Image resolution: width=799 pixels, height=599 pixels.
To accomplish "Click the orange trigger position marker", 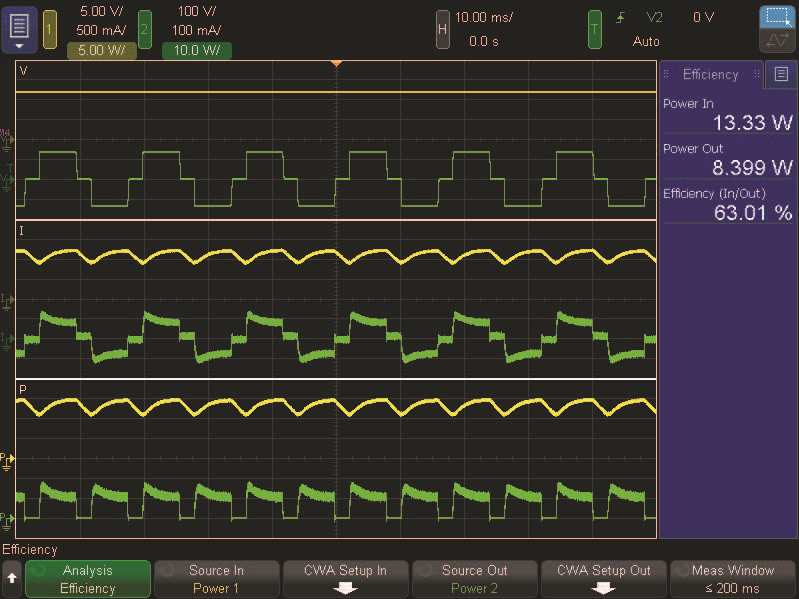I will tap(337, 64).
